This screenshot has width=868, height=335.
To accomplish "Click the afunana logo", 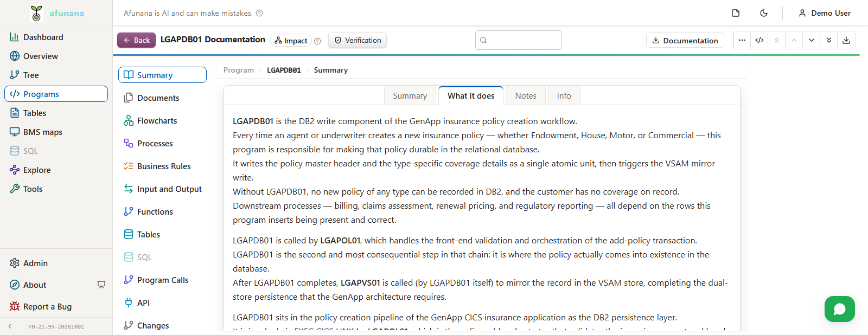I will 56,13.
